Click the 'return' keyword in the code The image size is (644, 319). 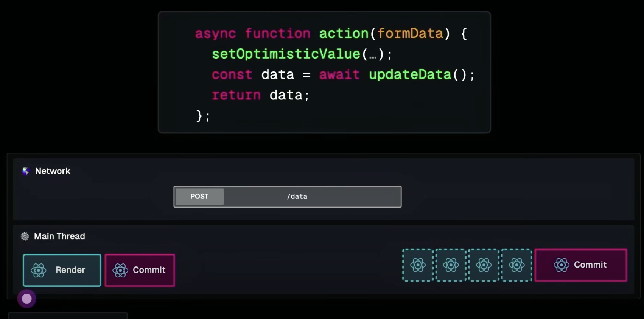coord(236,95)
